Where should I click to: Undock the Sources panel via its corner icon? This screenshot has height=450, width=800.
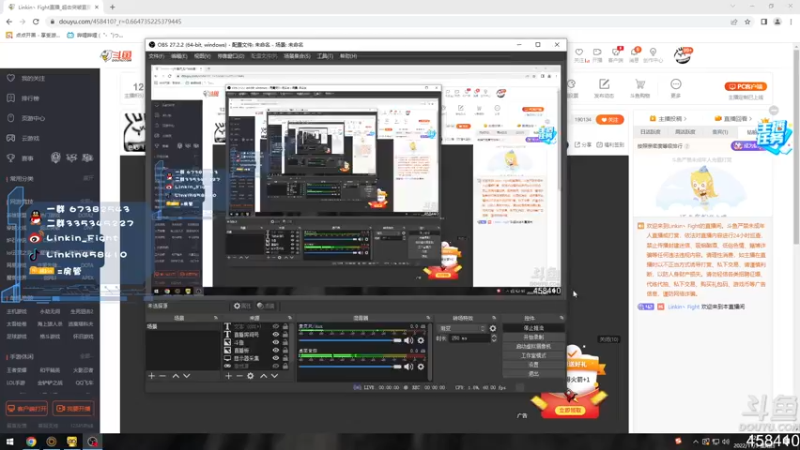tap(290, 318)
